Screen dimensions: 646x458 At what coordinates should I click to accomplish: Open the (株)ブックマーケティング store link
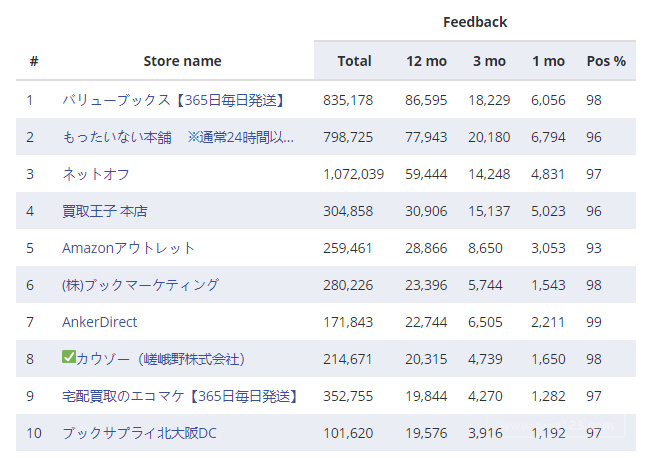[x=140, y=285]
